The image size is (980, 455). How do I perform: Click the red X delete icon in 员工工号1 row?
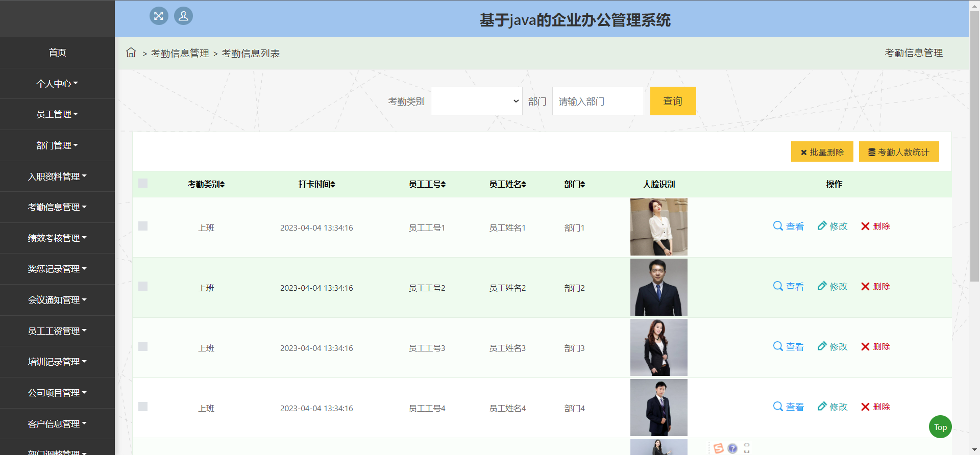point(865,226)
